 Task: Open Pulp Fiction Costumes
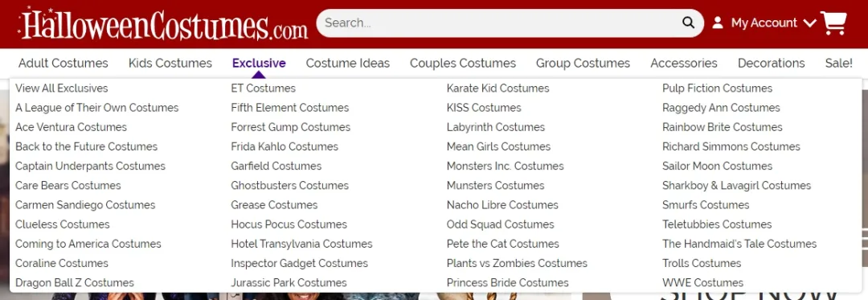[x=717, y=88]
